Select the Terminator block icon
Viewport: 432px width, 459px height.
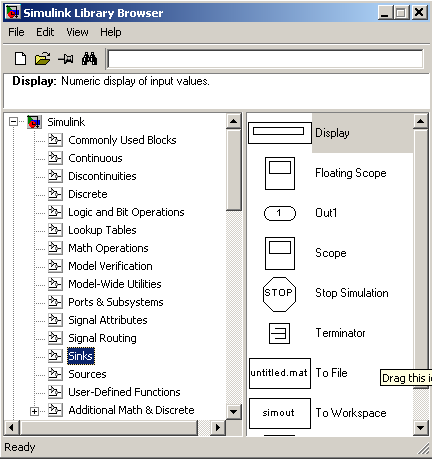tap(279, 333)
